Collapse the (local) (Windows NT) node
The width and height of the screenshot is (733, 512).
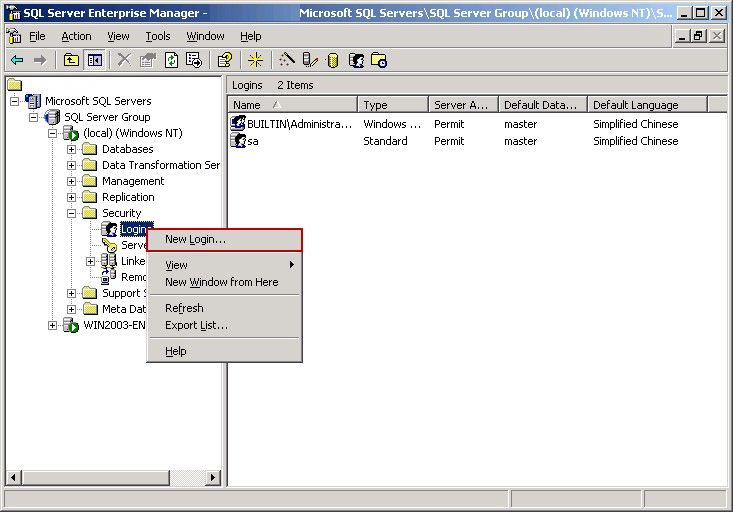tap(52, 133)
